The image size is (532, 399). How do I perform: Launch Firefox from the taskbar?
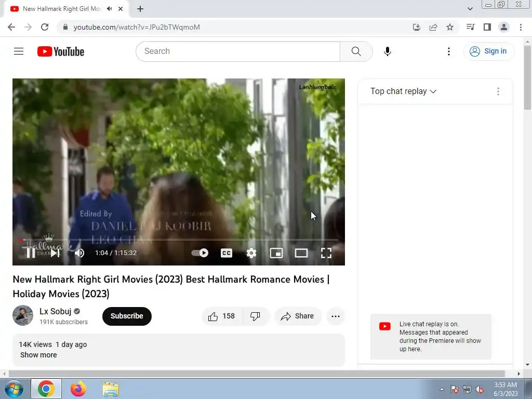click(78, 389)
